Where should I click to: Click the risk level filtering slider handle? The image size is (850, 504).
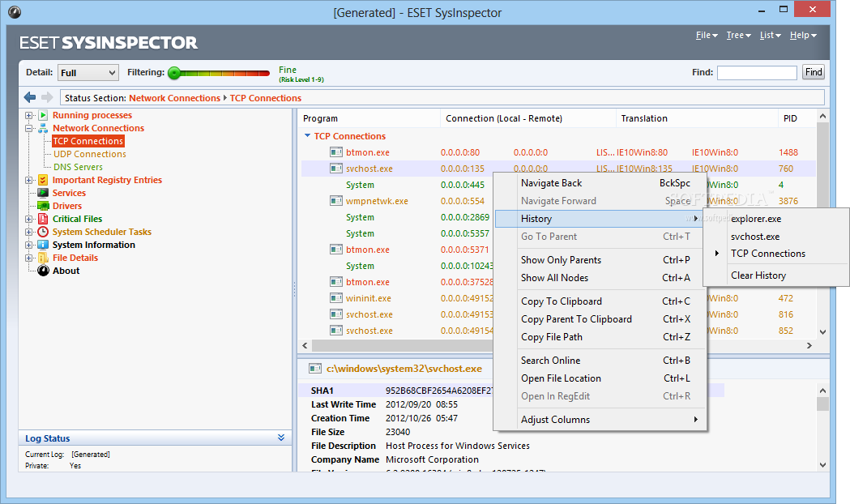pos(174,73)
